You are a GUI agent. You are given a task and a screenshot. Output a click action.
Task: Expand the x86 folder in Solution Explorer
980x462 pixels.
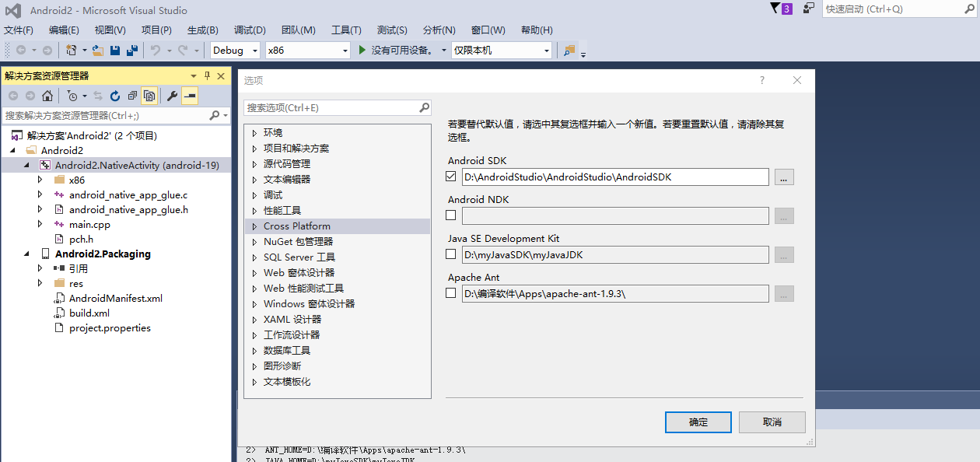point(40,180)
